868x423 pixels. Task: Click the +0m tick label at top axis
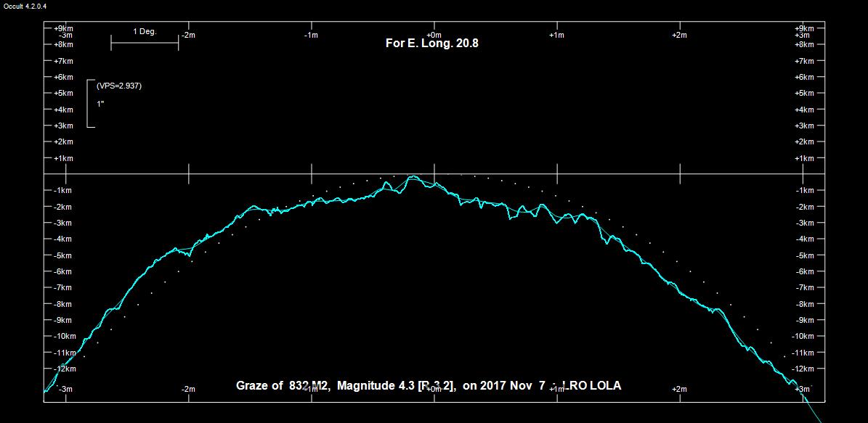coord(434,35)
